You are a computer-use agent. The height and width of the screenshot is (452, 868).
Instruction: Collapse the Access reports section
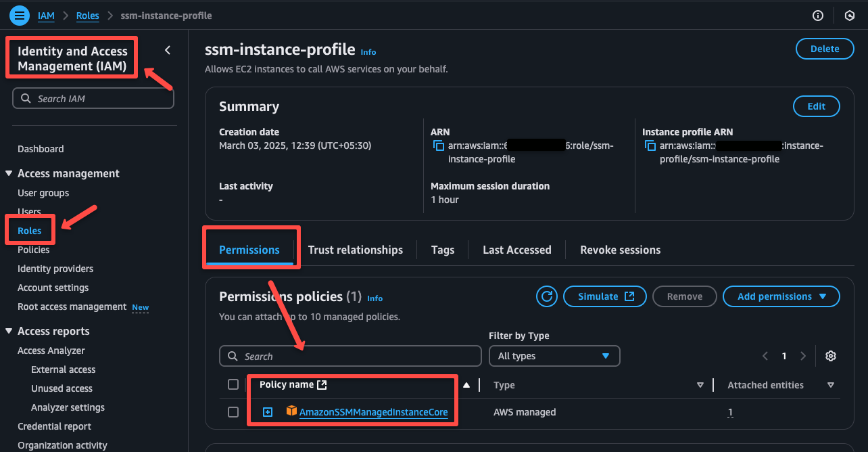pos(9,331)
